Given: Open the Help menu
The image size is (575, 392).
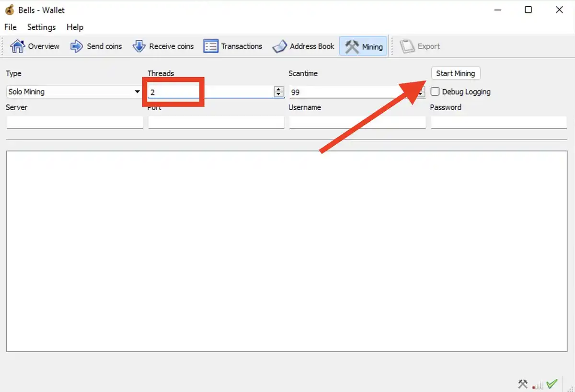Looking at the screenshot, I should click(x=75, y=27).
